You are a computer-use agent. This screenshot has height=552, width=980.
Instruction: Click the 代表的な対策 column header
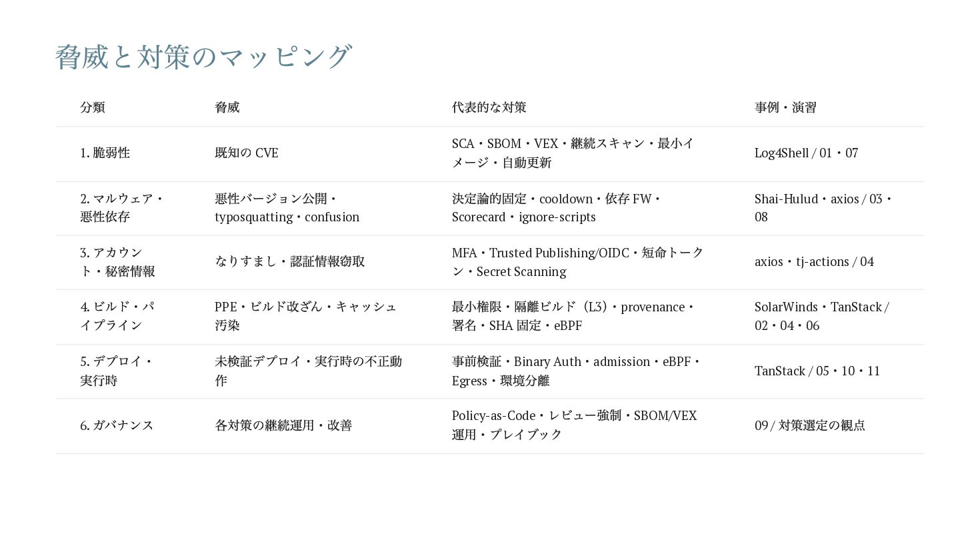(x=489, y=107)
